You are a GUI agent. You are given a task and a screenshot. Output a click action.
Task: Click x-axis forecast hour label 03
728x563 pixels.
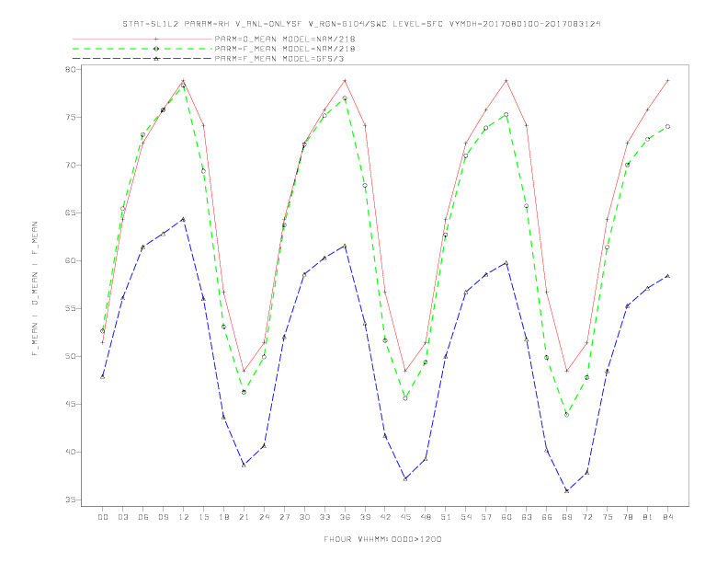coord(122,517)
